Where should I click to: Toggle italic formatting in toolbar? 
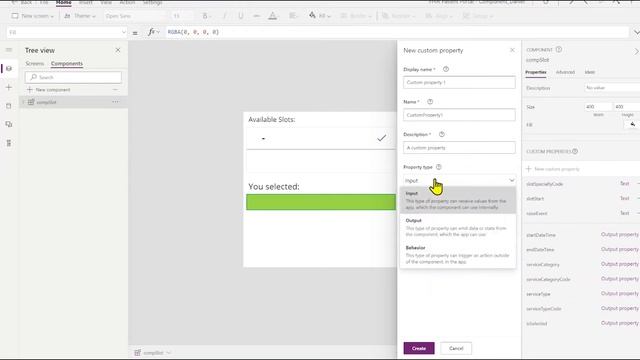[224, 16]
